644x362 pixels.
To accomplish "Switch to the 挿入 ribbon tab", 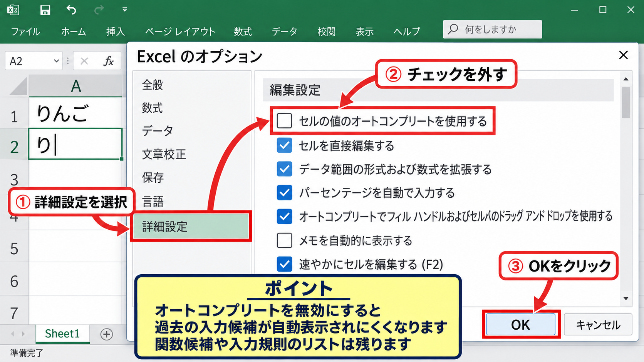I will point(116,32).
